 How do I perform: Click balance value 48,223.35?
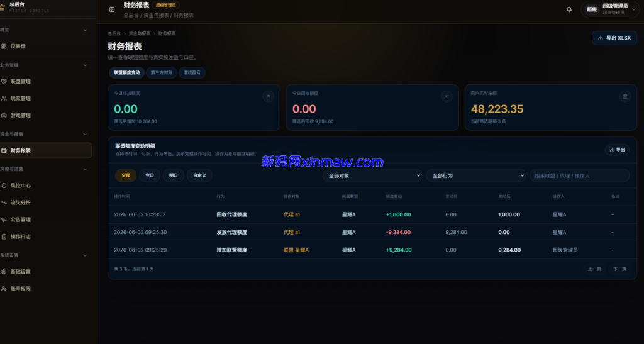(497, 109)
